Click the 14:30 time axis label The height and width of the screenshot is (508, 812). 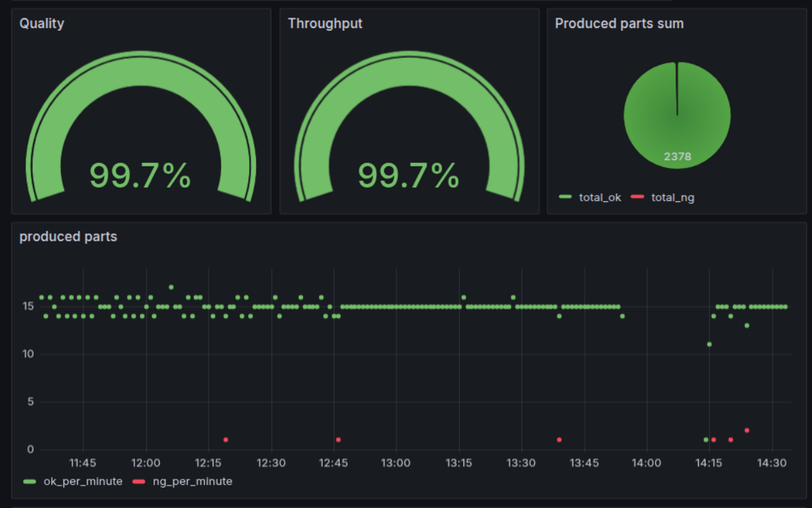tap(772, 463)
